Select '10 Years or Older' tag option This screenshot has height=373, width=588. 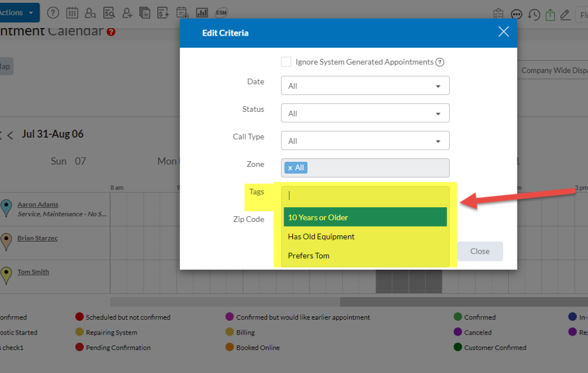click(x=365, y=217)
